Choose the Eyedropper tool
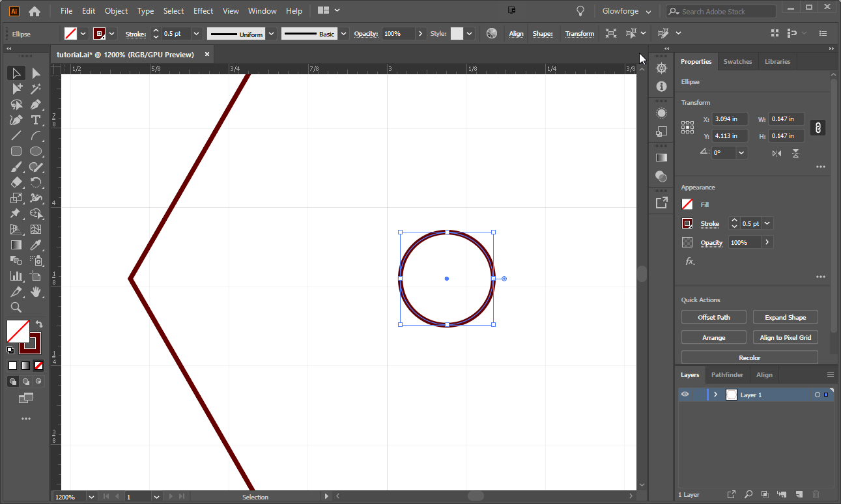841x504 pixels. pos(36,245)
